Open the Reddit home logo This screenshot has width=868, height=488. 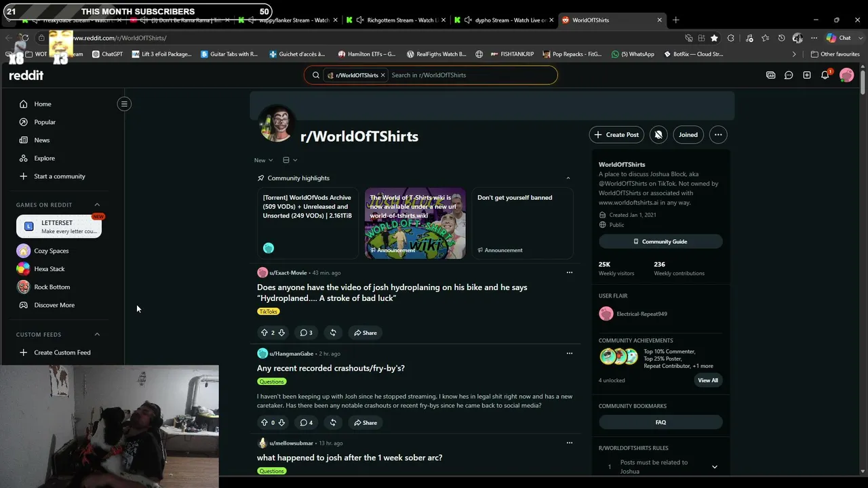coord(26,75)
